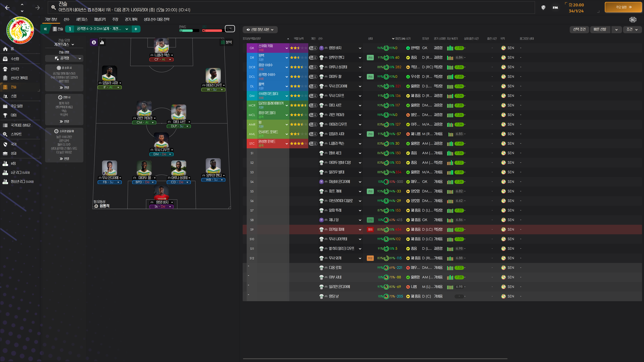Open the 전술 성향 공격형 mentality dropdown
Screen dimensions: 644x362
[x=64, y=58]
